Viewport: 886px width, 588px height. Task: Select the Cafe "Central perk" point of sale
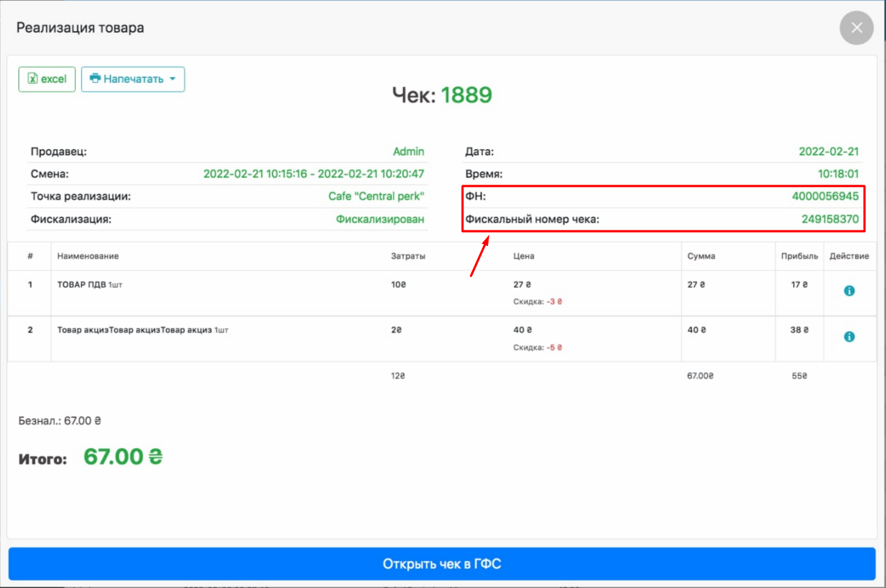tap(376, 196)
